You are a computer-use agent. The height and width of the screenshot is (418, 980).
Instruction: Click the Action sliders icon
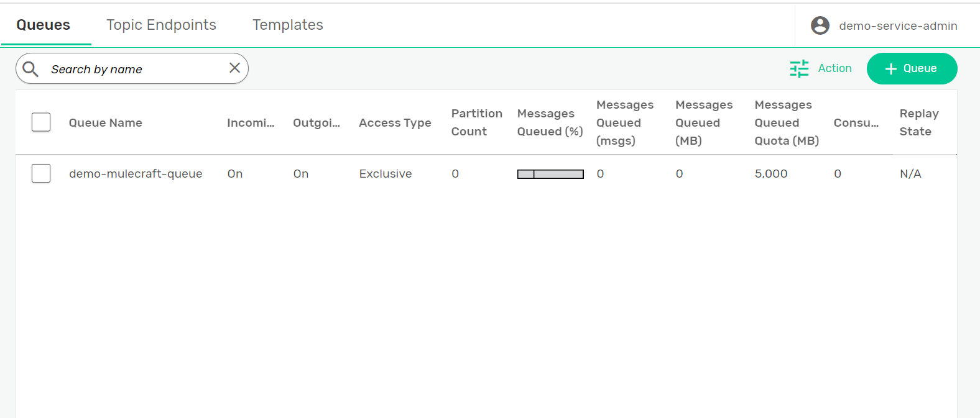pyautogui.click(x=799, y=68)
